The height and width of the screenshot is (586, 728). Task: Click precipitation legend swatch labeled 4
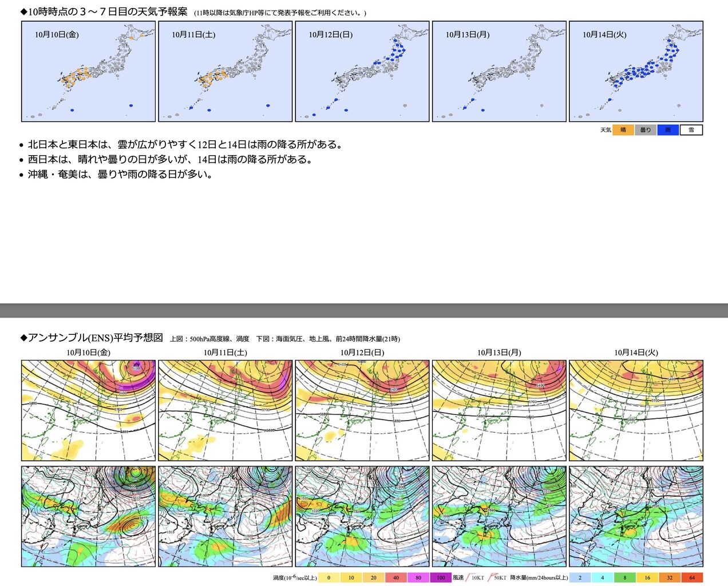coord(602,577)
